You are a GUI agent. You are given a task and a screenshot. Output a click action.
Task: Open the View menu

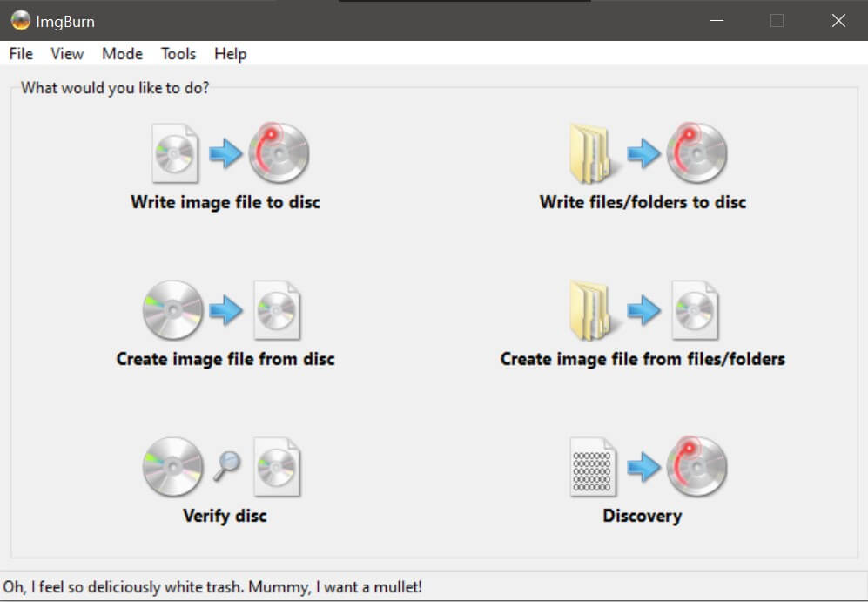[x=67, y=54]
